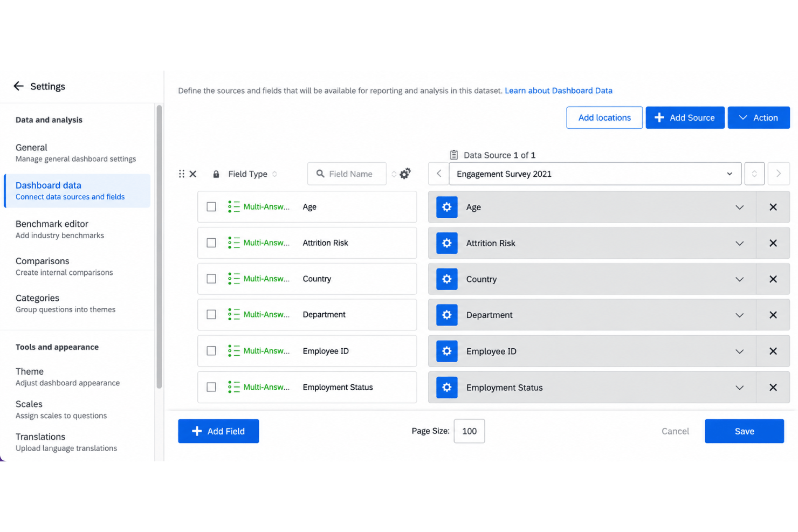Click the X icon beside the header drag handle
Screen dimensions: 798x532
[193, 174]
